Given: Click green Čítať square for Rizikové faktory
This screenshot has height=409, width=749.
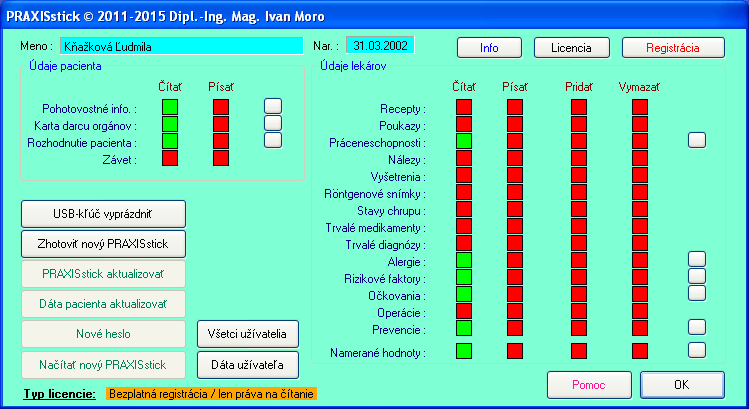Looking at the screenshot, I should [x=464, y=277].
